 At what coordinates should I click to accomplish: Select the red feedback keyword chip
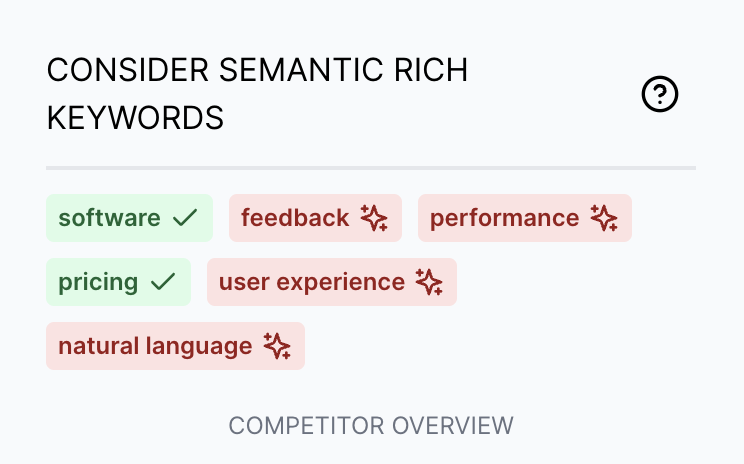click(315, 218)
